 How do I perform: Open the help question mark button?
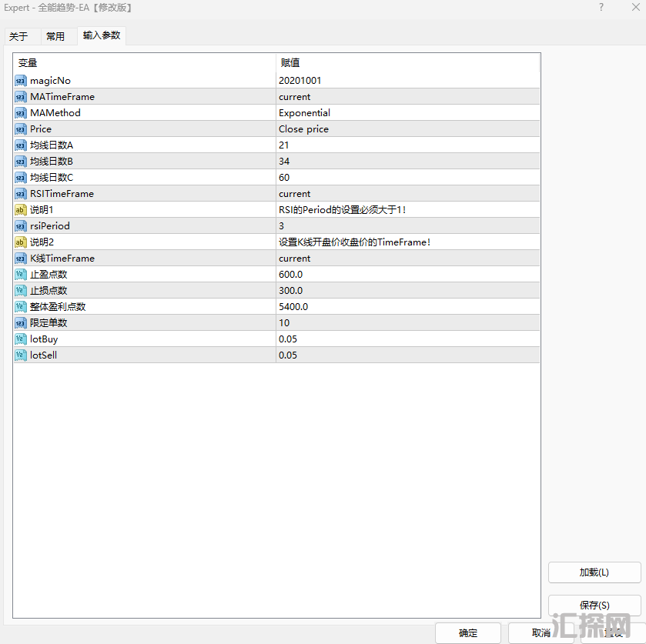(601, 8)
